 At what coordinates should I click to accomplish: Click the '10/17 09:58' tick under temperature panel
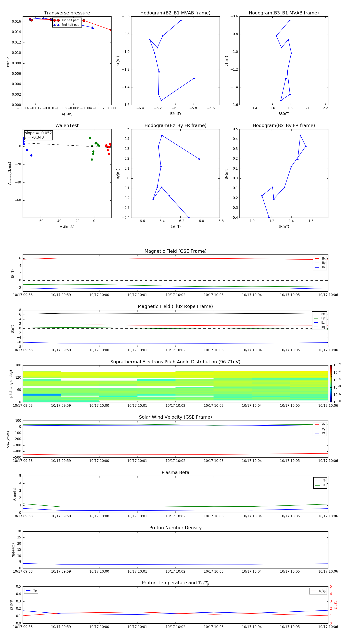pyautogui.click(x=23, y=627)
